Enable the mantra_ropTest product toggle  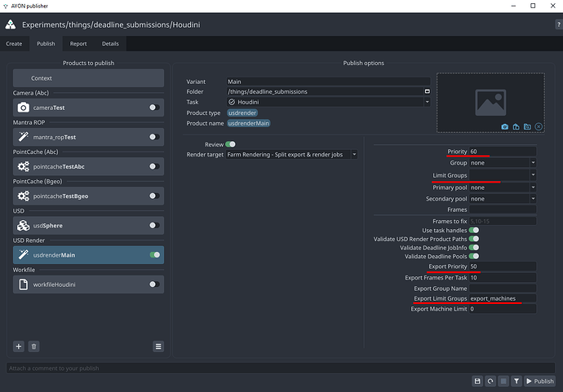154,137
